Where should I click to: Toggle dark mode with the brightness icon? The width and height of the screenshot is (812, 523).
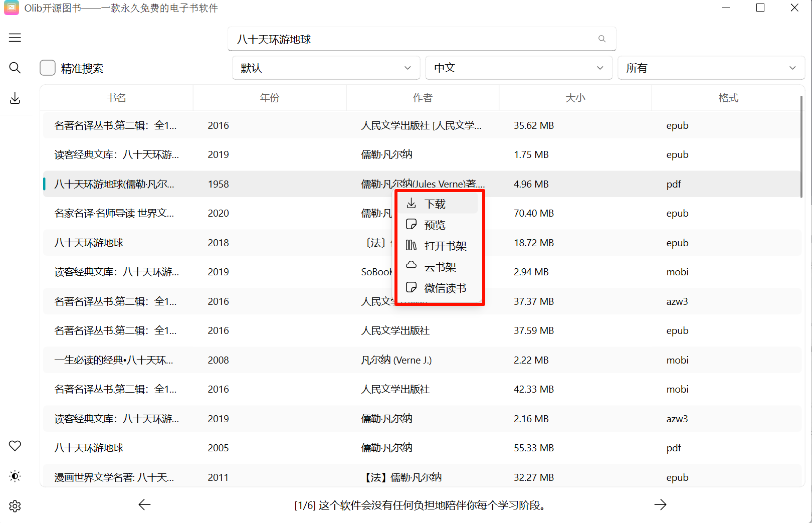pyautogui.click(x=15, y=476)
